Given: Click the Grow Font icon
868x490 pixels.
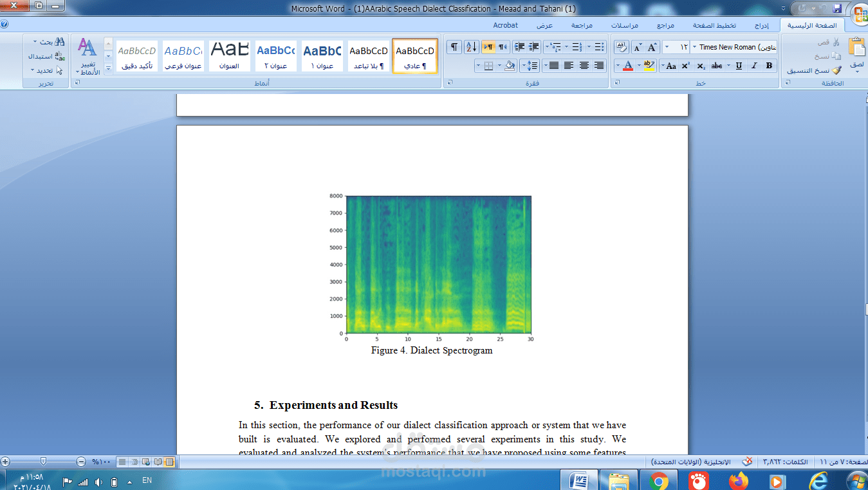Looking at the screenshot, I should 652,48.
